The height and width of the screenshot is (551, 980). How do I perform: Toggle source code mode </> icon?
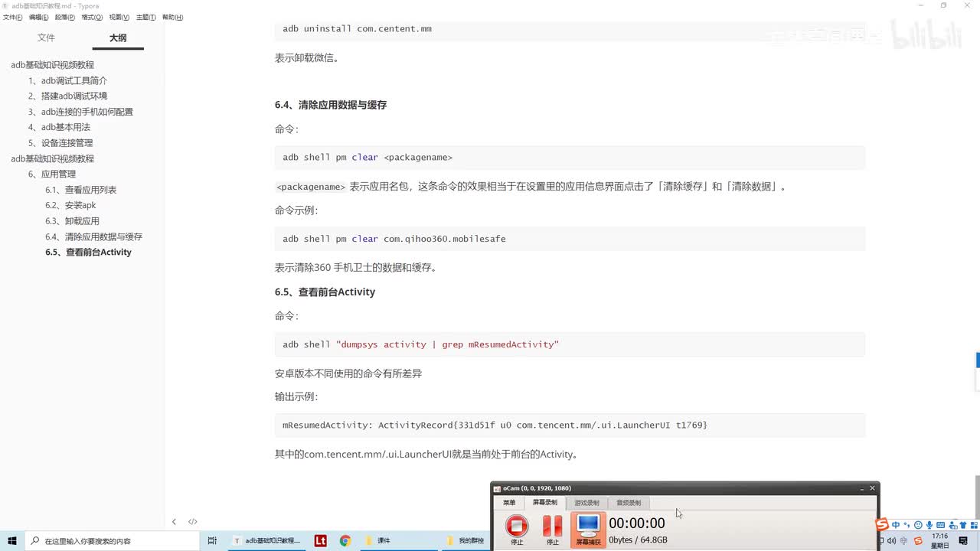pyautogui.click(x=193, y=522)
